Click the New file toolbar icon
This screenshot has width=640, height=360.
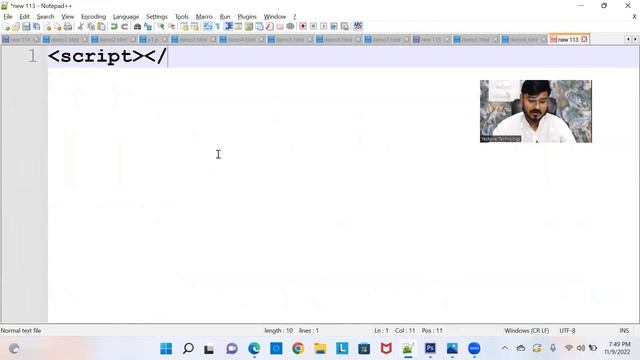pyautogui.click(x=6, y=27)
